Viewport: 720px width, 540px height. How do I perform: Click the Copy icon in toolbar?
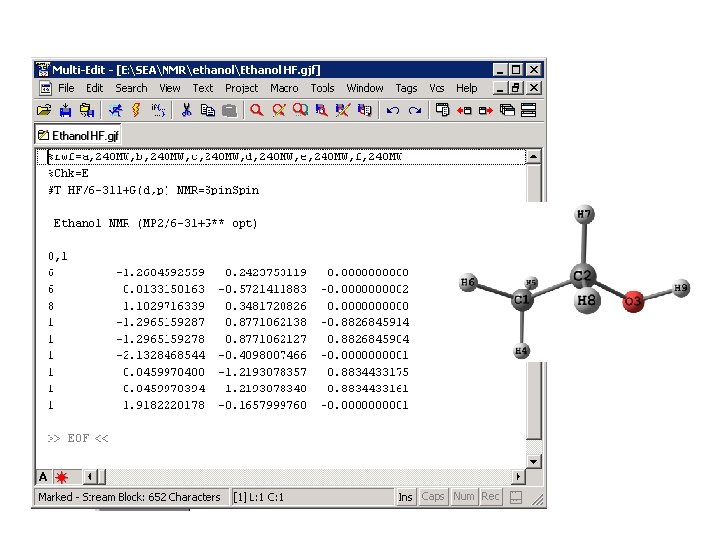point(208,110)
